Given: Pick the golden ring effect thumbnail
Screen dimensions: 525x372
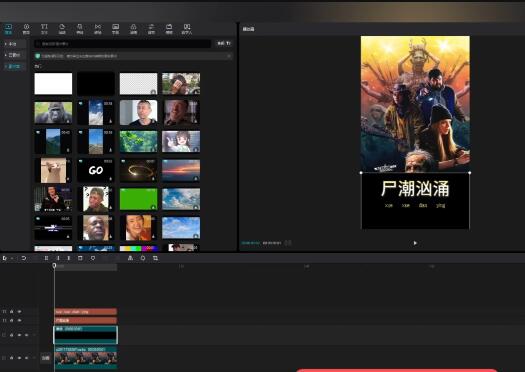Looking at the screenshot, I should [x=139, y=170].
